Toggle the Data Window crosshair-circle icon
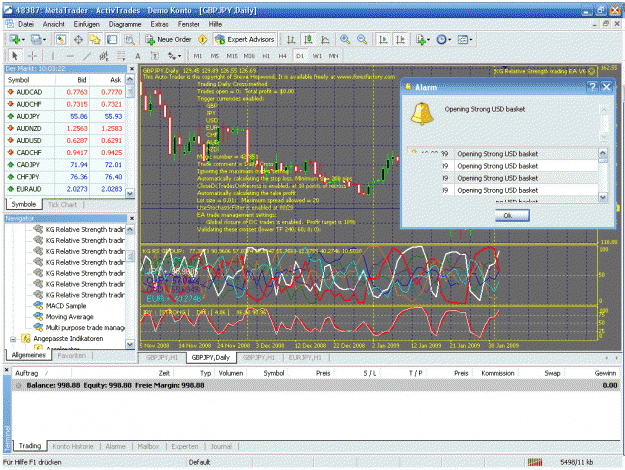Screen dimensions: 625x470 click(x=78, y=39)
